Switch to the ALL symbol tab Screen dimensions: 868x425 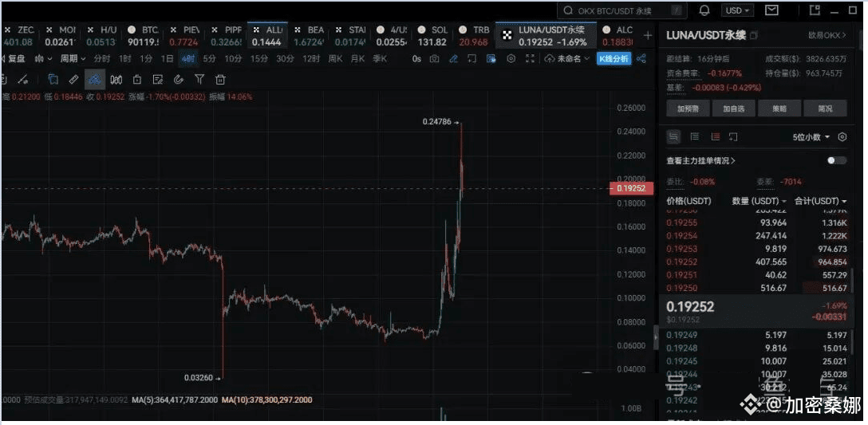point(266,35)
